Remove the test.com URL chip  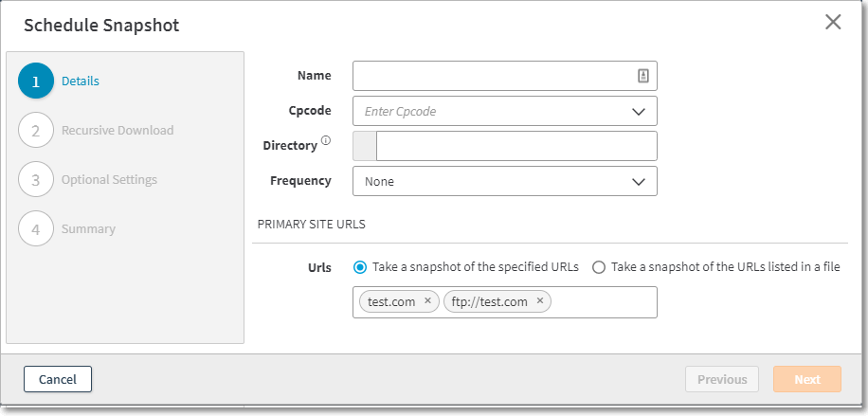pyautogui.click(x=427, y=301)
